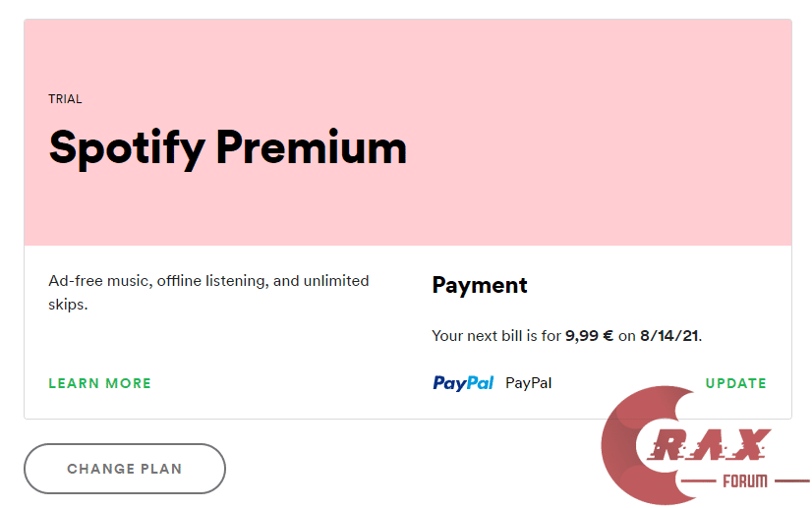
Task: Click the "Your next bill is for" text
Action: tap(495, 336)
